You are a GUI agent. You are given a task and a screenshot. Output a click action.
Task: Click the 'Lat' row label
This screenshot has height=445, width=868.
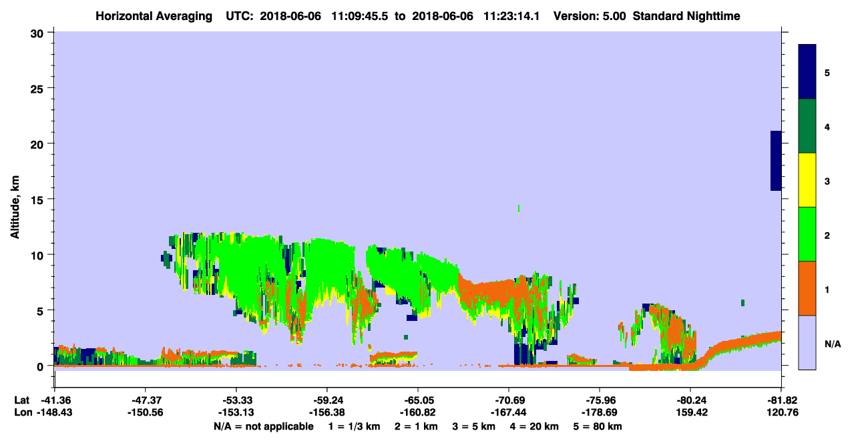pyautogui.click(x=22, y=400)
